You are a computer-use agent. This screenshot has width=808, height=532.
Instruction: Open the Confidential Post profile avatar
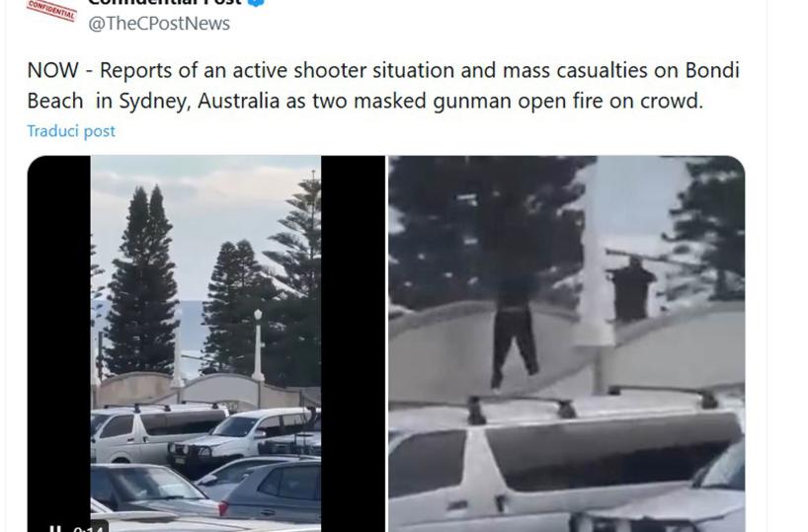51,10
